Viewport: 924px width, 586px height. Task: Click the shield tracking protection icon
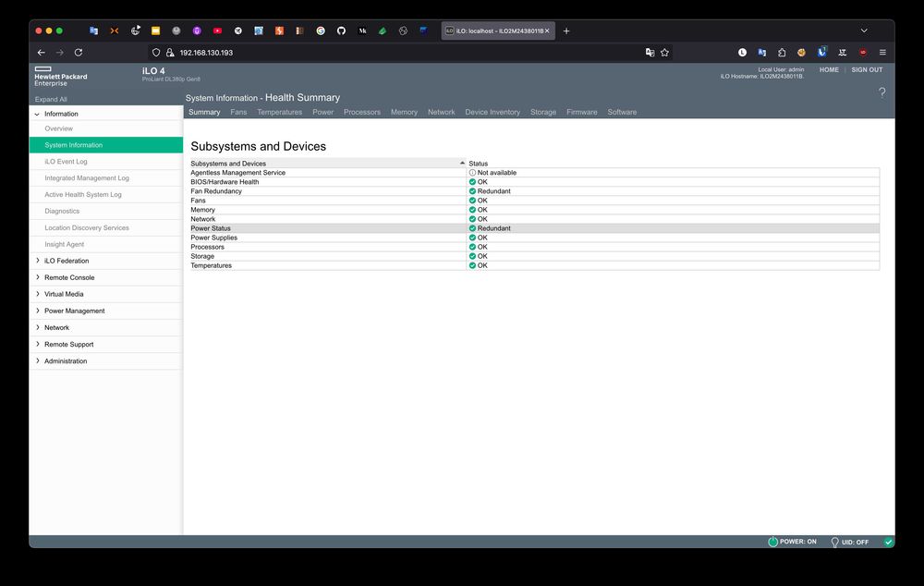156,53
